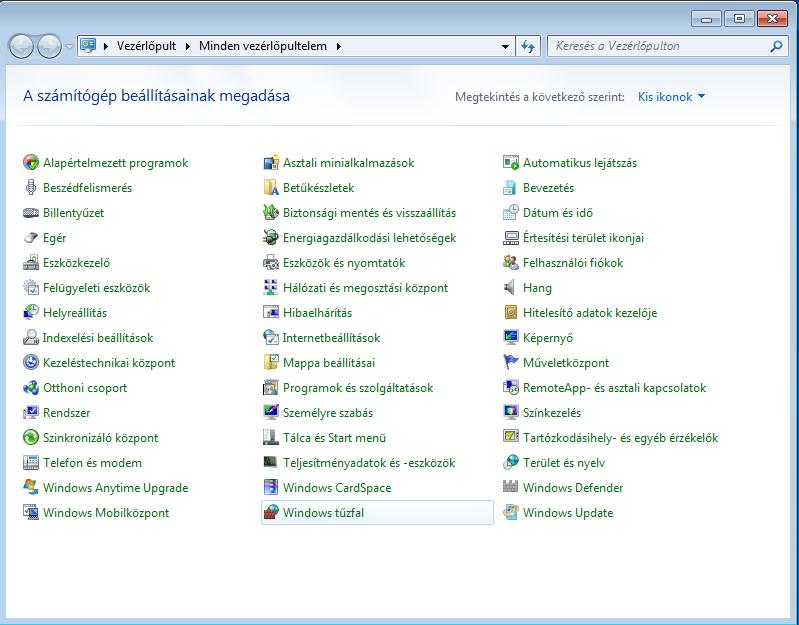Screen dimensions: 799x625
Task: Click the Otthoni csoport icon
Action: click(31, 387)
